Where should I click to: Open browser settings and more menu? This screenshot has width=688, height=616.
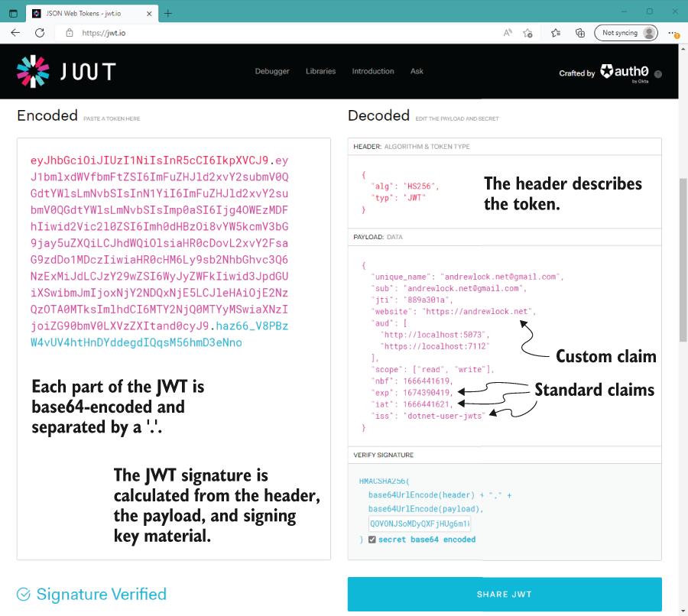click(x=673, y=34)
